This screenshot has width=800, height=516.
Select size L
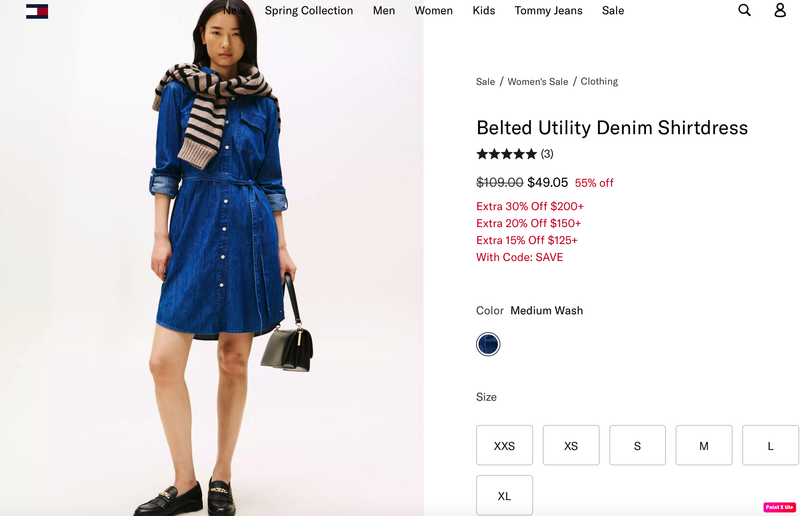(x=770, y=446)
